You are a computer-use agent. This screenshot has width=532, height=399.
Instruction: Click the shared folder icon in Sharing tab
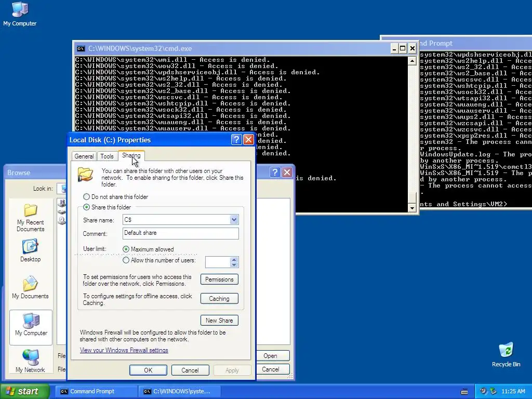point(85,174)
